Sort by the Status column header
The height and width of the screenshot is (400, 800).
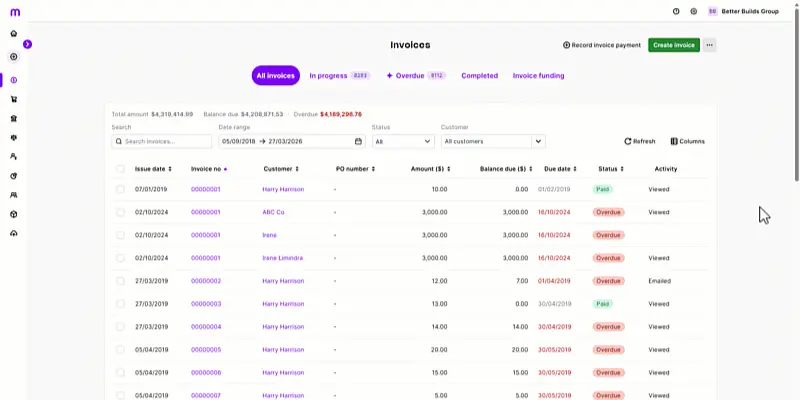[611, 169]
